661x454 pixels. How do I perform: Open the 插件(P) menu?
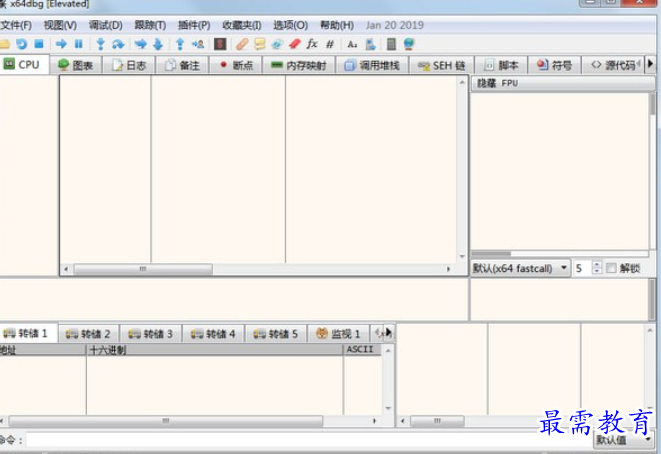click(x=194, y=25)
